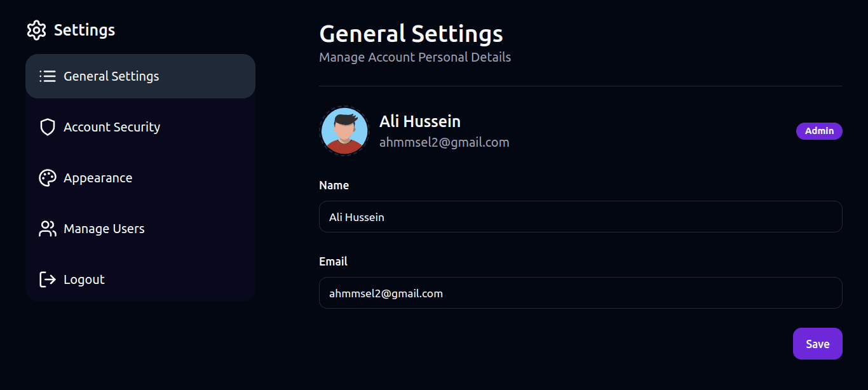Click the purple Save button
The image size is (868, 390).
818,344
